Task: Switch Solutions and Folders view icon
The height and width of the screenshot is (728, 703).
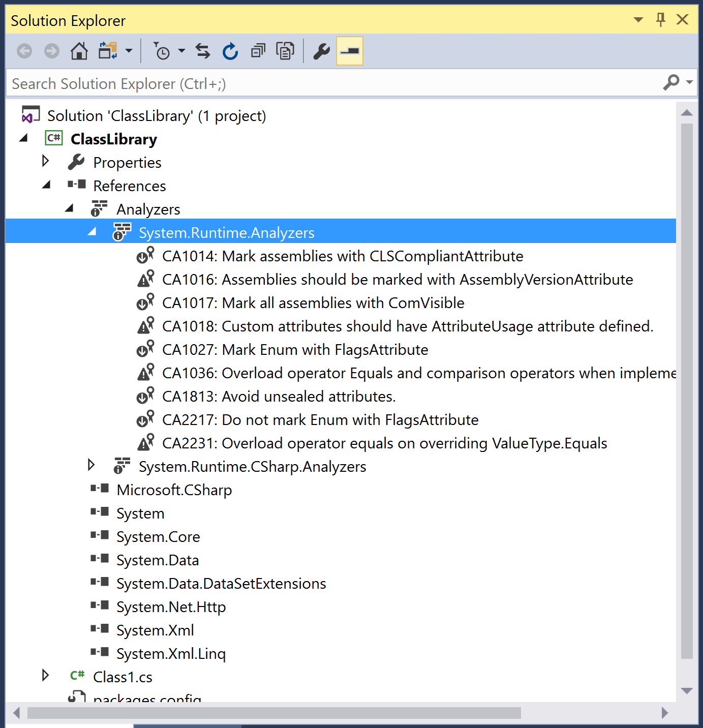Action: (108, 51)
